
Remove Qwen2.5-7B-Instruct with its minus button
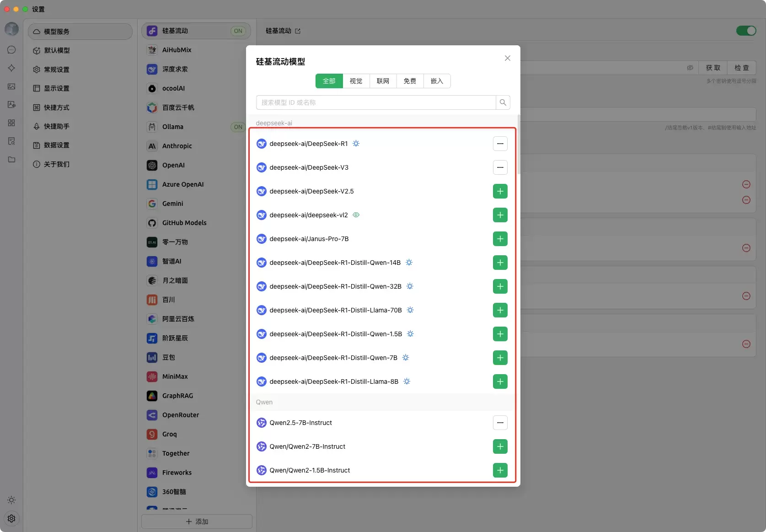(x=500, y=423)
